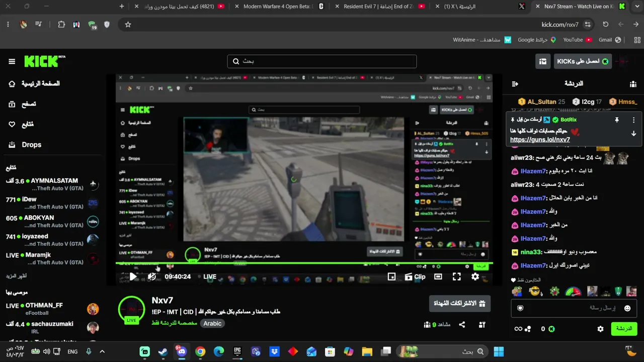Open Steam from the taskbar

[x=163, y=351]
